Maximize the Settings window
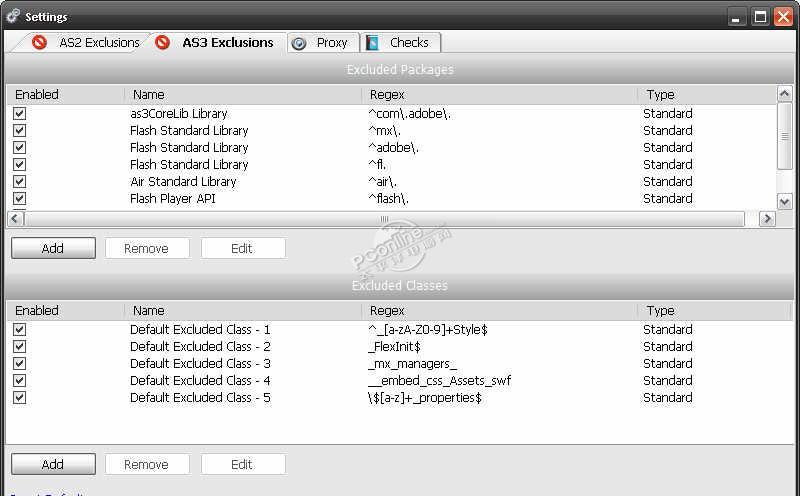Viewport: 800px width, 496px height. pyautogui.click(x=760, y=17)
